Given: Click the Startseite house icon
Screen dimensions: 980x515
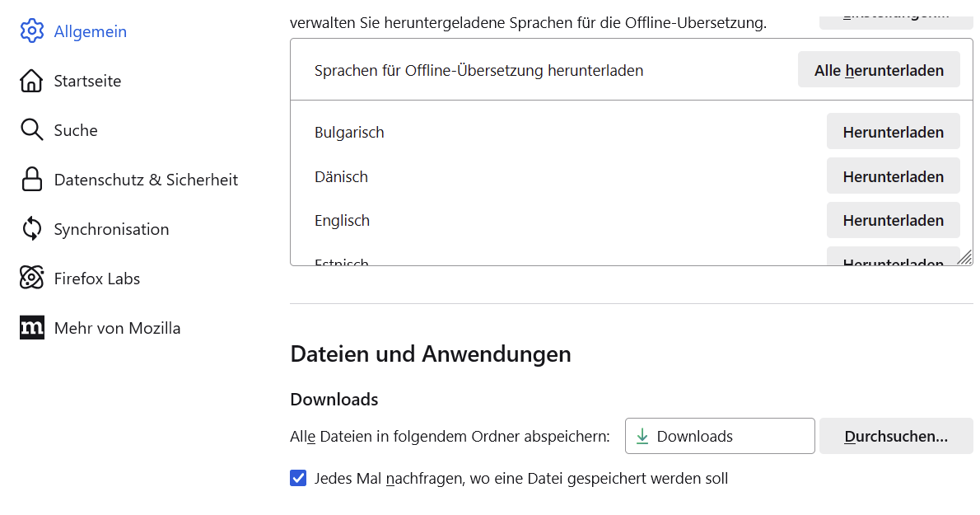Looking at the screenshot, I should point(31,81).
